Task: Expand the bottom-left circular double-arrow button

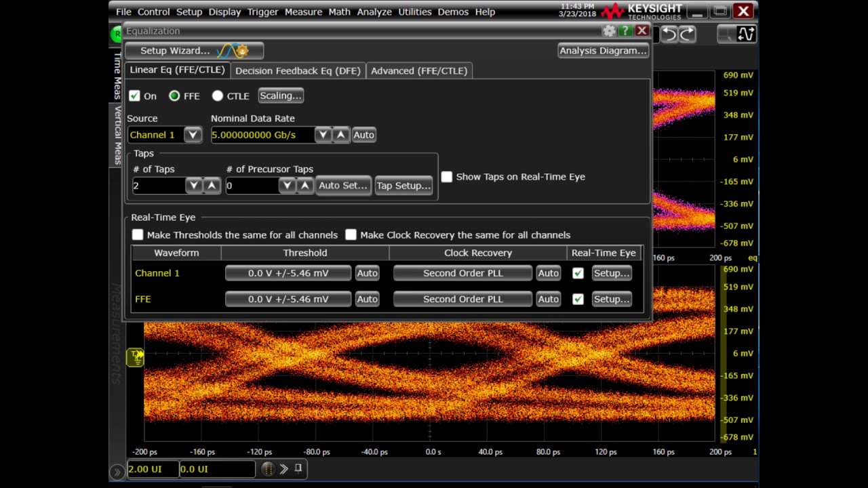Action: 117,472
